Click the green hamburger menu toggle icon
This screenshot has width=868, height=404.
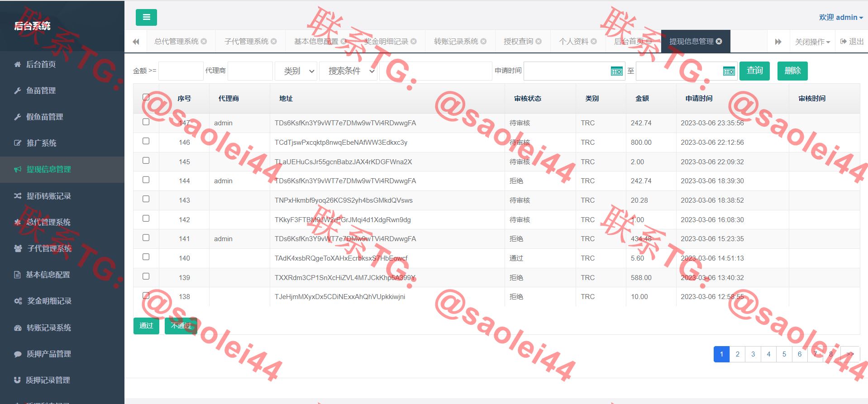click(146, 18)
